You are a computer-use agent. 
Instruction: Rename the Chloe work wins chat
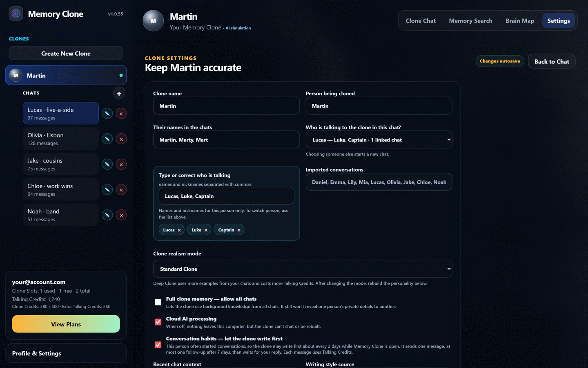[x=107, y=190]
